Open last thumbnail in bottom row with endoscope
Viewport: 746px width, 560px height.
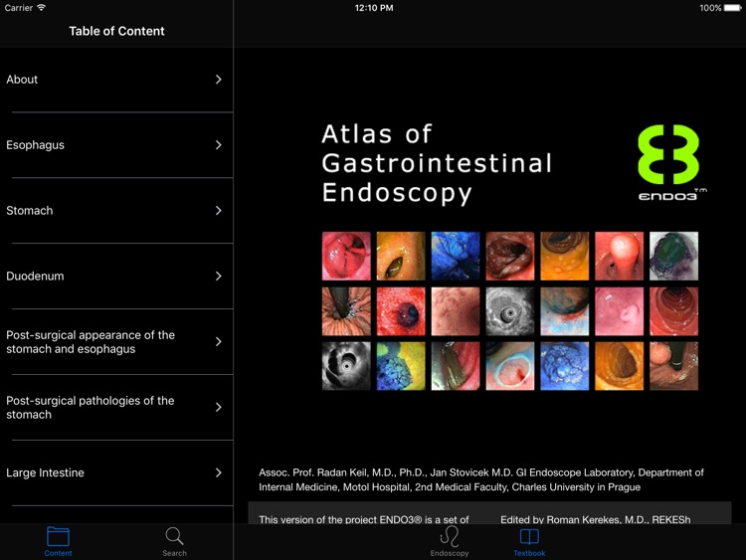click(673, 366)
